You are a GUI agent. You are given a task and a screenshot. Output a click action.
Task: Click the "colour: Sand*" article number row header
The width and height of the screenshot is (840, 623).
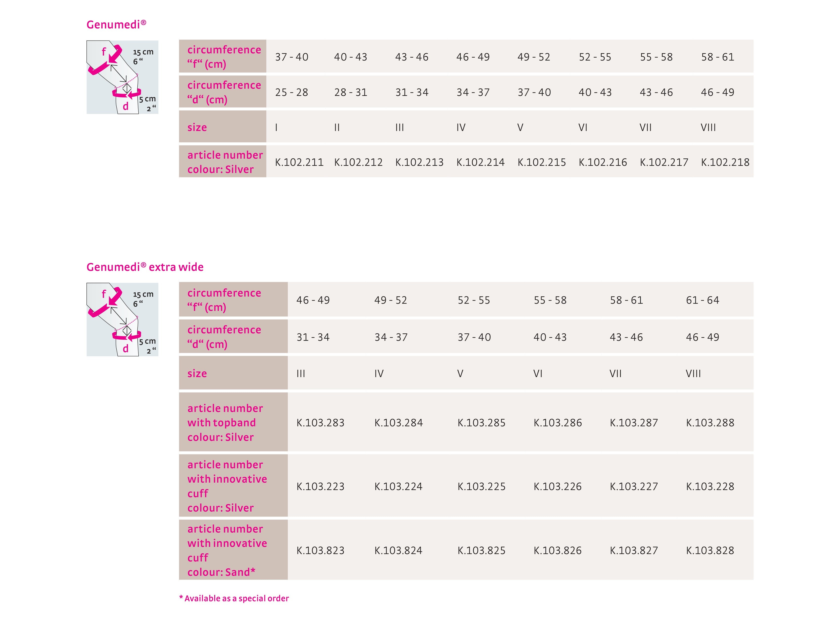[233, 550]
